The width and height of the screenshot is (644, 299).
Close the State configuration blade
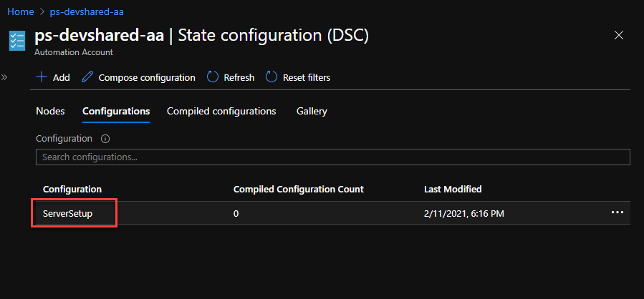click(x=618, y=35)
